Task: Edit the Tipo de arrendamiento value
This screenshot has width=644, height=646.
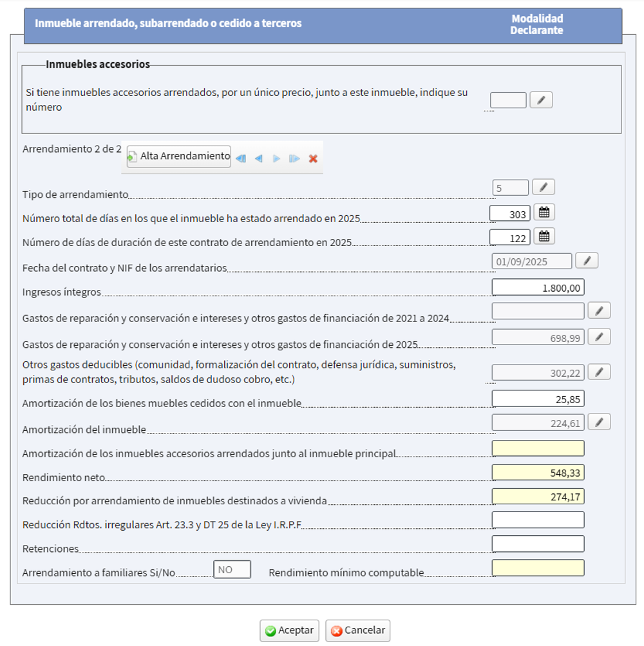Action: point(543,187)
